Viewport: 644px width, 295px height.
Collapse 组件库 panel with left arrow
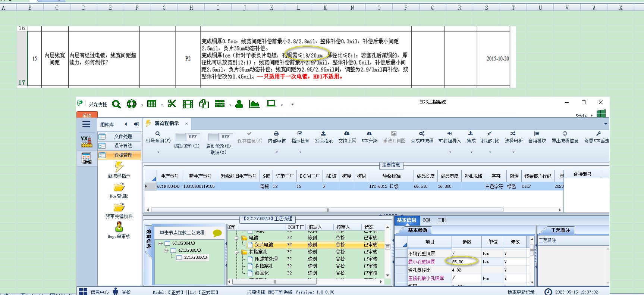pyautogui.click(x=126, y=124)
